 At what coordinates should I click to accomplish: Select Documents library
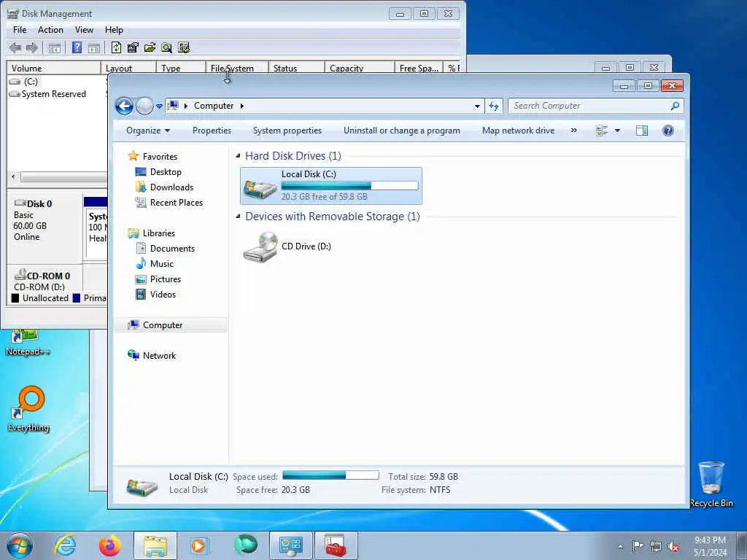pyautogui.click(x=172, y=249)
